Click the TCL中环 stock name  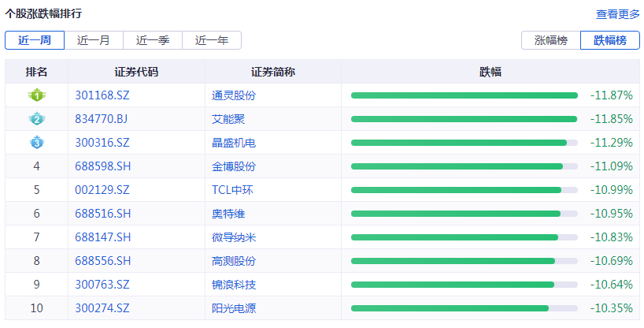(x=232, y=190)
